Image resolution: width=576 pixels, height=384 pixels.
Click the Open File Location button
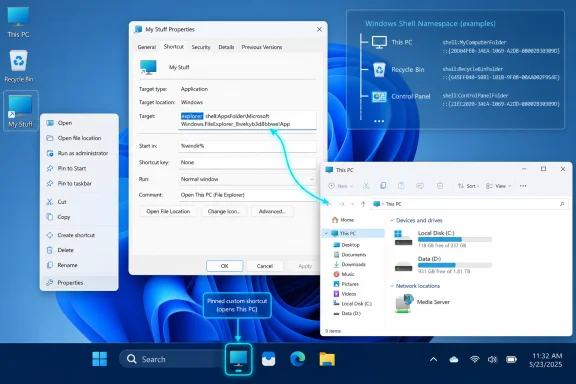(168, 211)
